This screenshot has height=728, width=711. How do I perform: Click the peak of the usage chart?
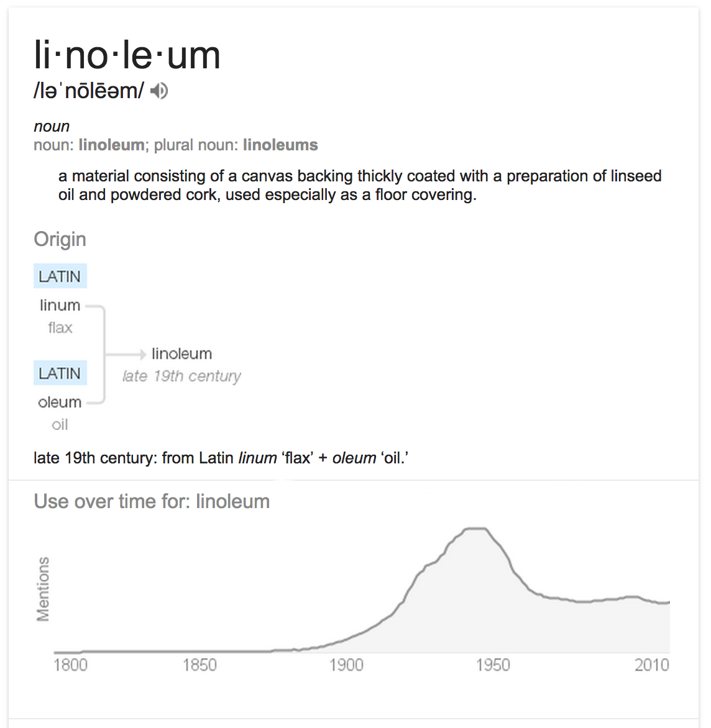(476, 529)
